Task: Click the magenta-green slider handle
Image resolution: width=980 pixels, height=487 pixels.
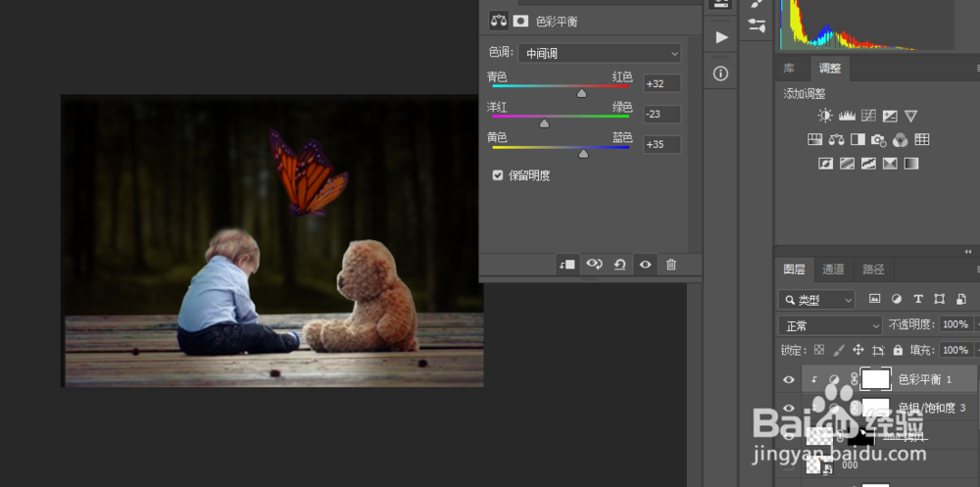Action: (x=544, y=123)
